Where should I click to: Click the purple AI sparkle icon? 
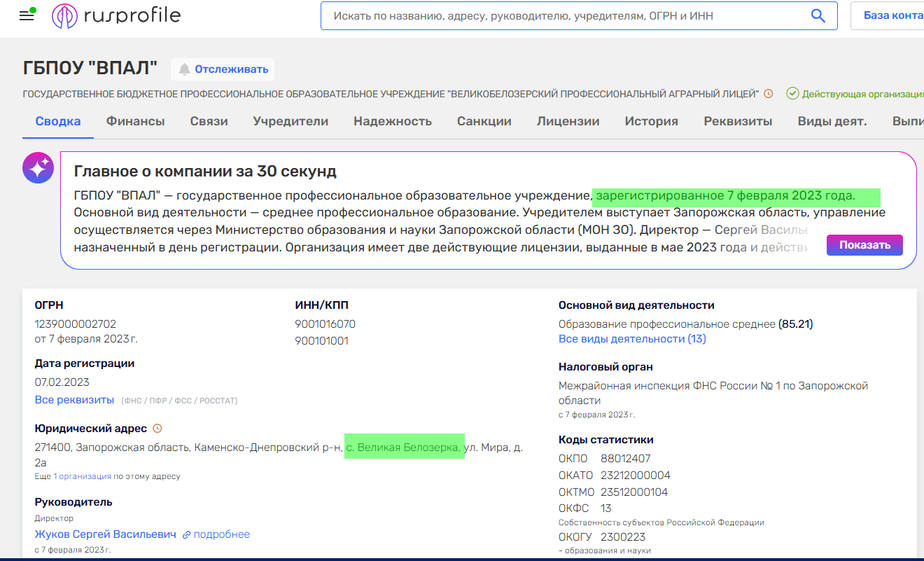coord(38,168)
